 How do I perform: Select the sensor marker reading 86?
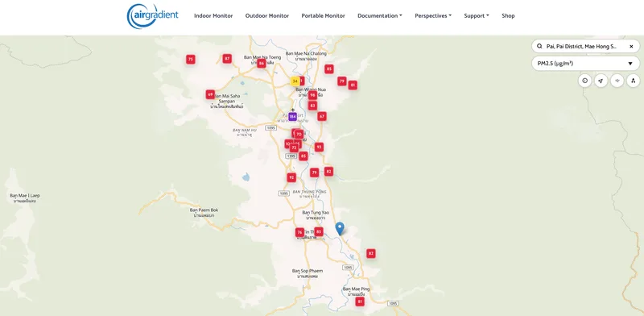click(261, 64)
